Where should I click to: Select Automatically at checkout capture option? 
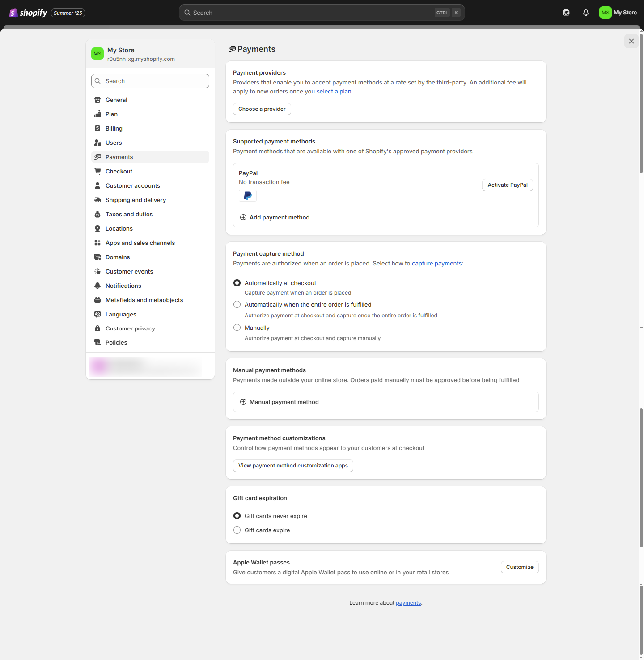coord(237,283)
